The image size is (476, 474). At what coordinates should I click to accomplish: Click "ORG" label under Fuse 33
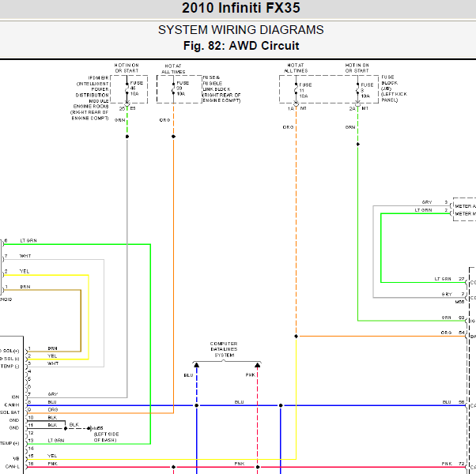coord(164,120)
